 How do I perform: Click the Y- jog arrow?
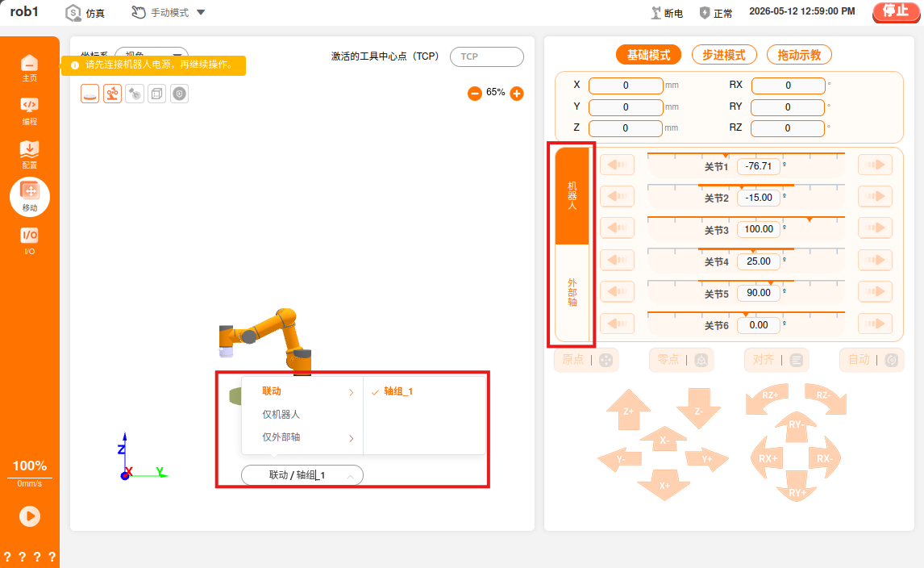[x=622, y=459]
